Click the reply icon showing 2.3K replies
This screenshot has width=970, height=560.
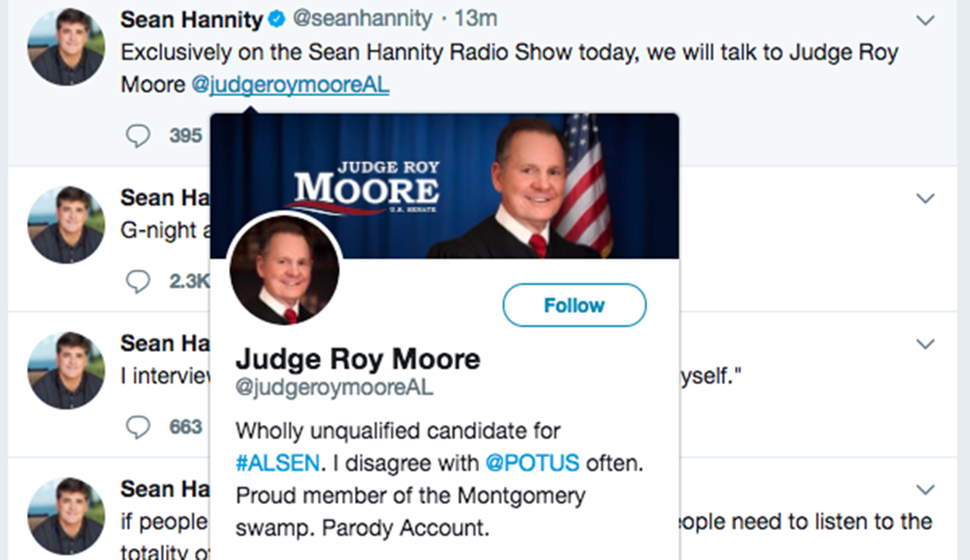pos(138,281)
